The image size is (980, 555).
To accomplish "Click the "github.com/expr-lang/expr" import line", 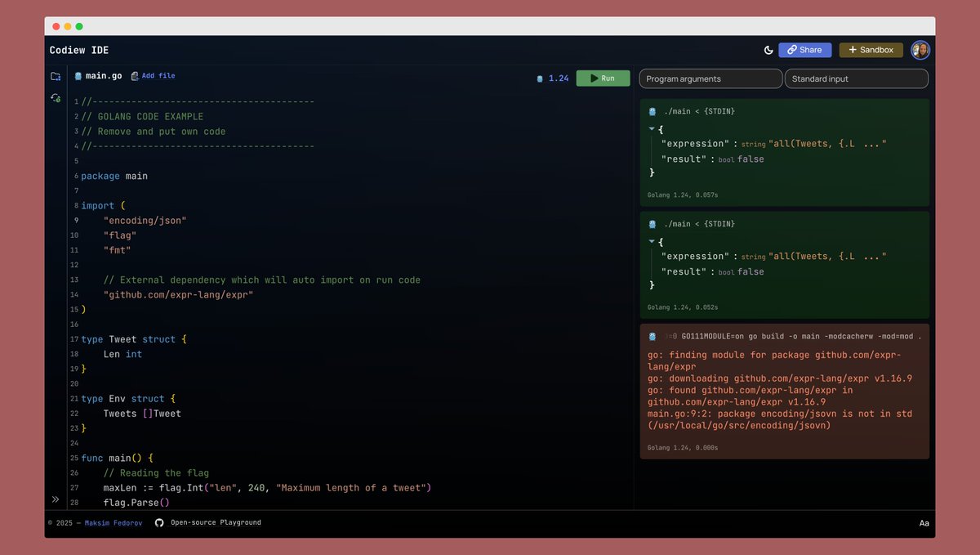I will (x=178, y=294).
